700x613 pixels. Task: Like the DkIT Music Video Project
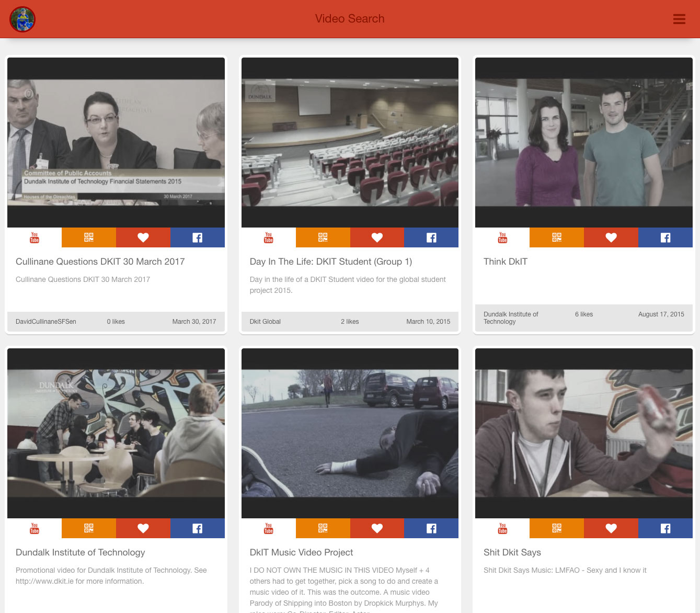(x=377, y=528)
